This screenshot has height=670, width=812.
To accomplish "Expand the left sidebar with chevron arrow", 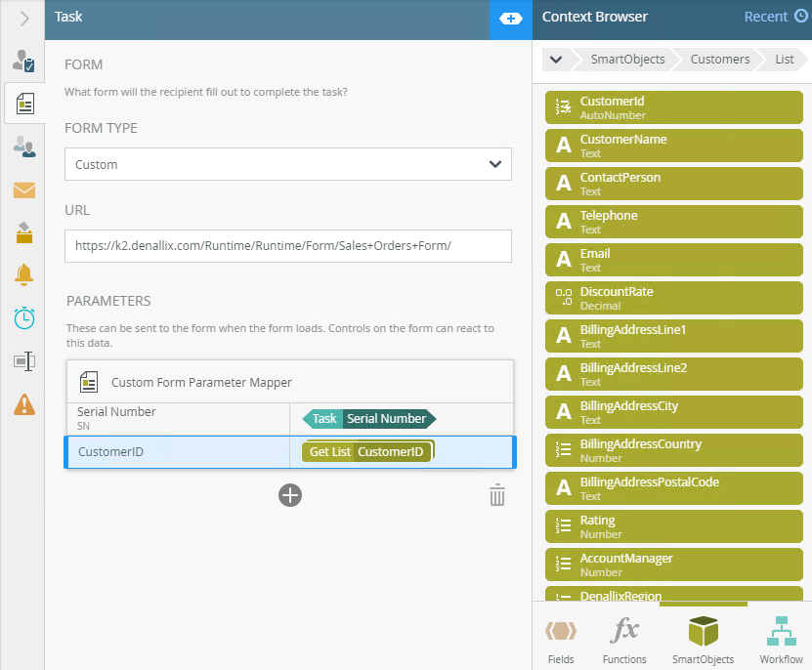I will [x=24, y=19].
